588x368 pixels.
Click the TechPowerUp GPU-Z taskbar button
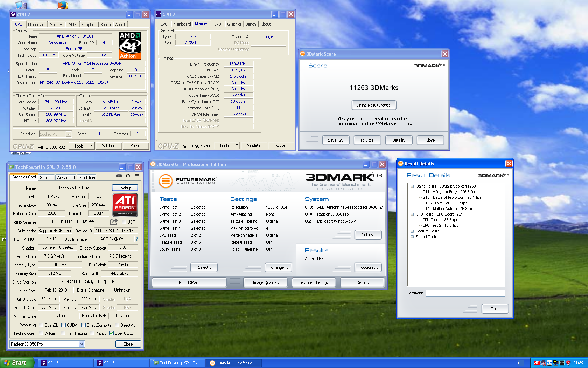pos(177,363)
